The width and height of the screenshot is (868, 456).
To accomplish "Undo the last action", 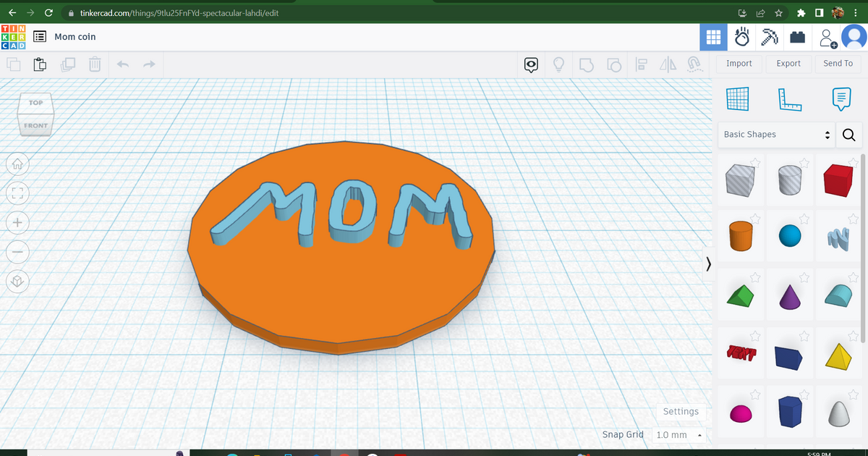I will (x=122, y=64).
